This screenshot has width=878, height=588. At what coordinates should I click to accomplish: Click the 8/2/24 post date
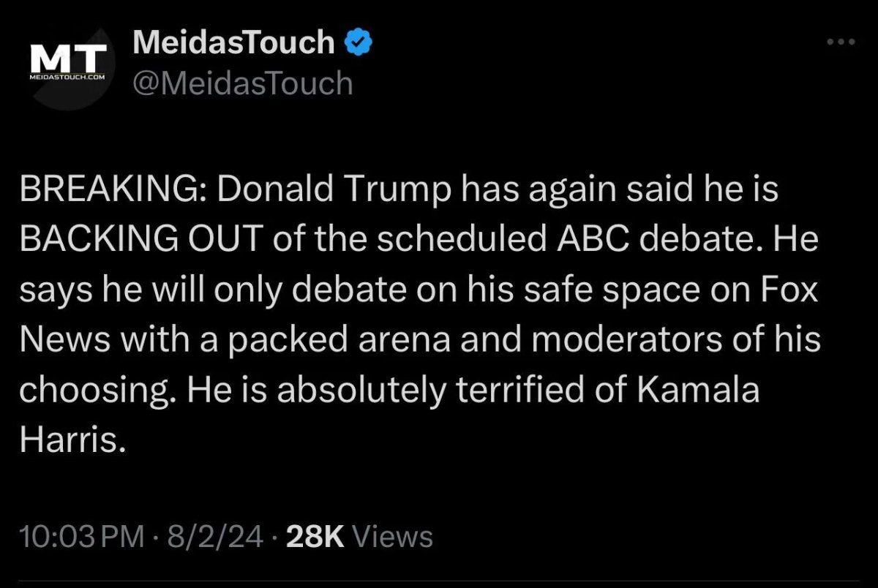pyautogui.click(x=215, y=538)
